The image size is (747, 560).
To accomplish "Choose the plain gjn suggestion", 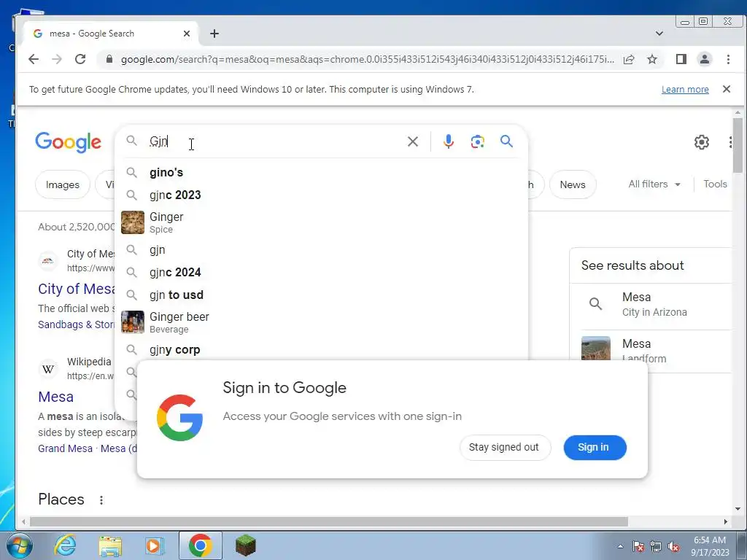I will click(x=322, y=250).
